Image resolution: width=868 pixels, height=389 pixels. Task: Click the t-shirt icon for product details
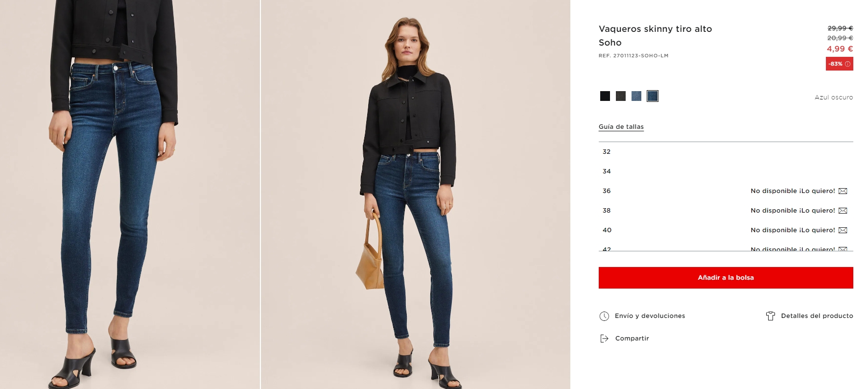771,316
